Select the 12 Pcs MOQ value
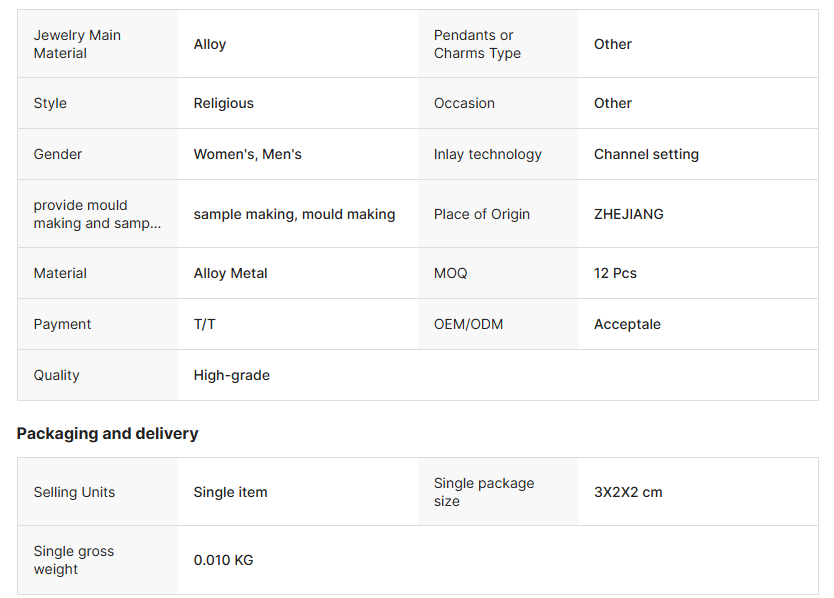The height and width of the screenshot is (598, 834). point(615,273)
